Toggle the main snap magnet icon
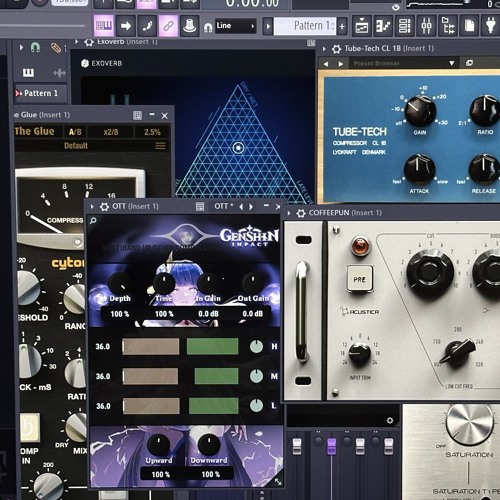 208,27
